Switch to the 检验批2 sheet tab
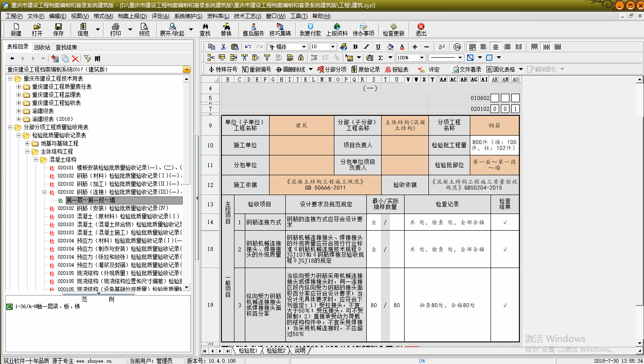 coord(276,350)
